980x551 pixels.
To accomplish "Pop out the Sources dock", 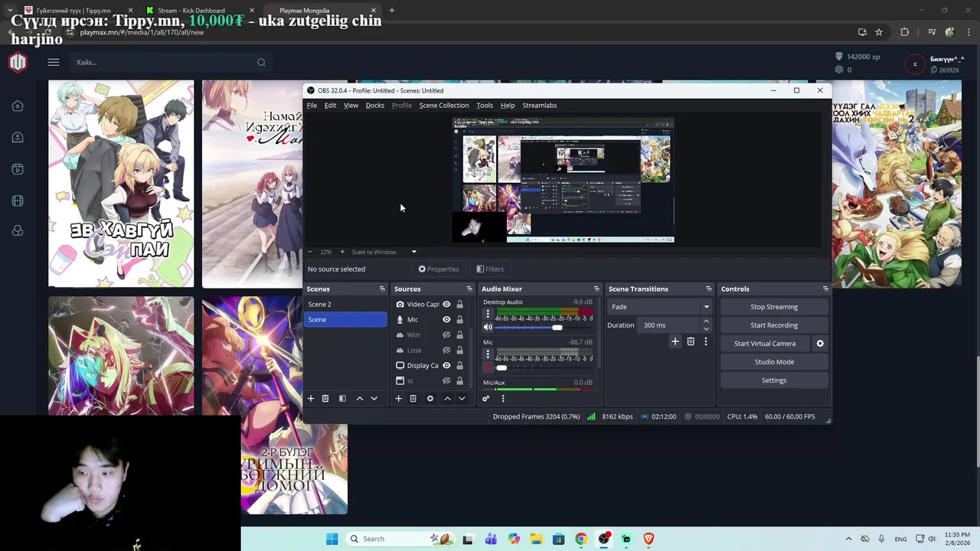I will tap(469, 289).
